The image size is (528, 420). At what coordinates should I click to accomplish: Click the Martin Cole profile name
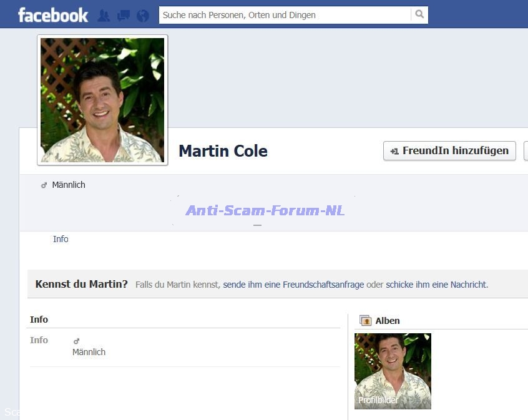tap(223, 151)
